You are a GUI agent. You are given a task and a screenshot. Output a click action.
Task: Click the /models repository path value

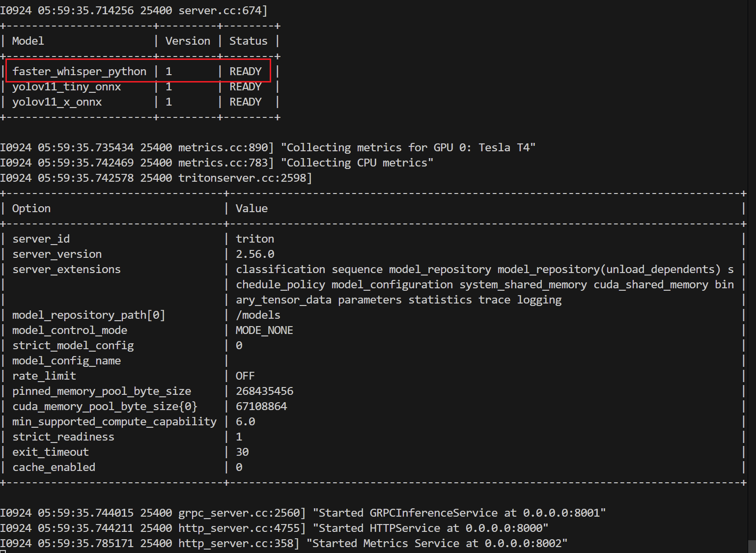258,315
